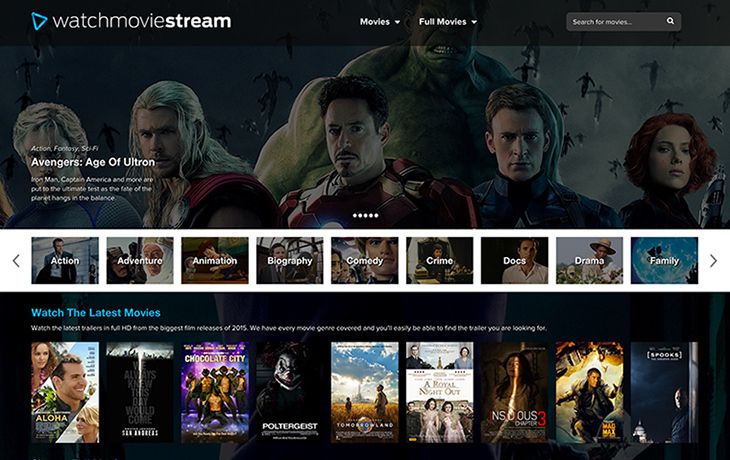This screenshot has width=730, height=460.
Task: Open the Full Movies dropdown menu
Action: [x=447, y=21]
